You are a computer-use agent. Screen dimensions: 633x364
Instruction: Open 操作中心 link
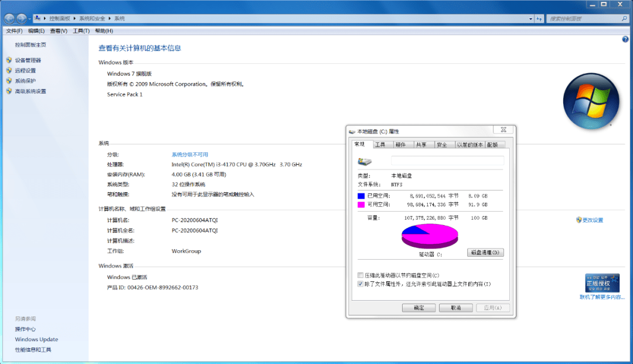click(25, 329)
